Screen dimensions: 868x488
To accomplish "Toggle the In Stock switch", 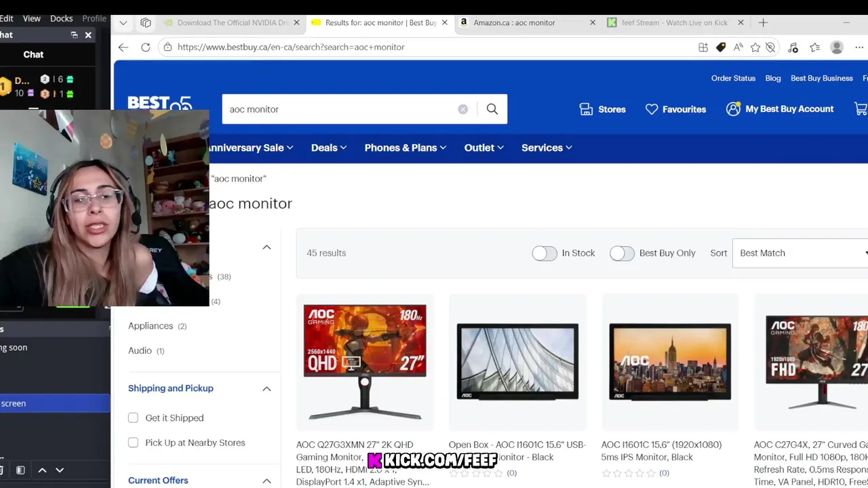I will pos(544,253).
